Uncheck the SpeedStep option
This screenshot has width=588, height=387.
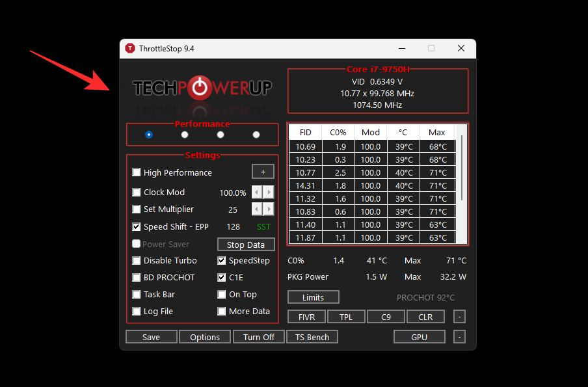221,260
